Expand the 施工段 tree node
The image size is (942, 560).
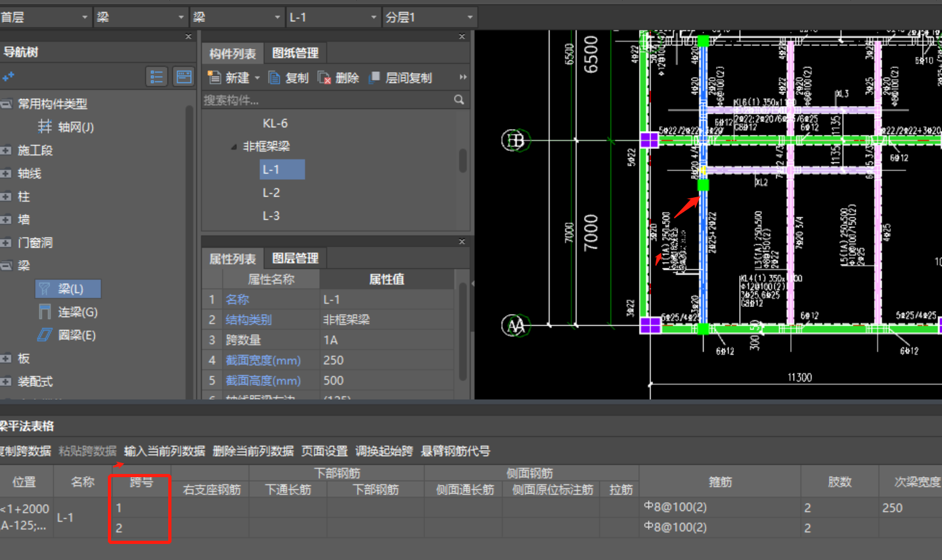point(6,150)
